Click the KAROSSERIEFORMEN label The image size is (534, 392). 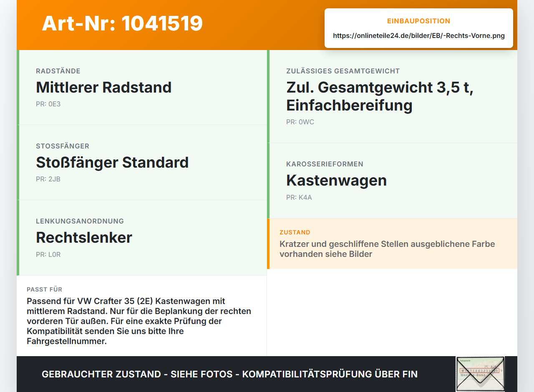point(325,164)
